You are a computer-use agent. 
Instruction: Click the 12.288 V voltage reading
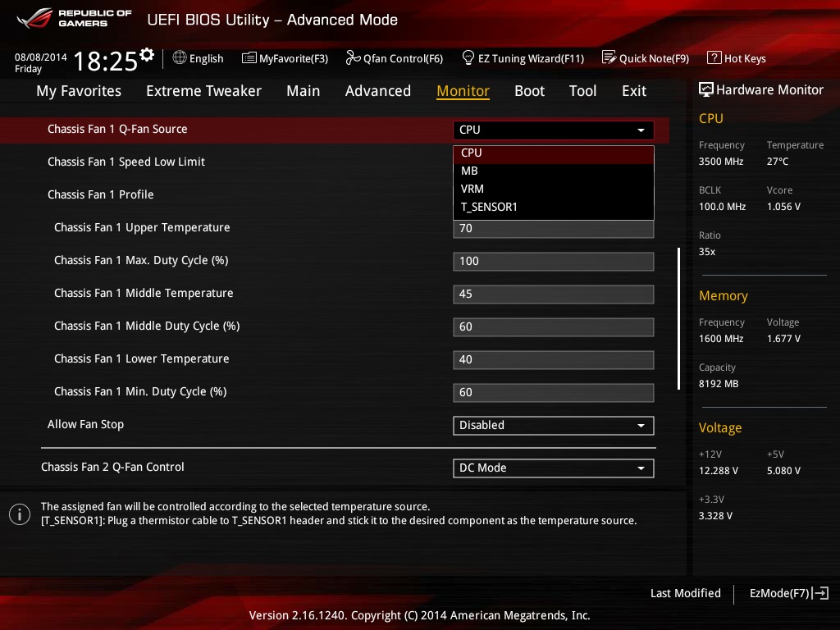[719, 471]
